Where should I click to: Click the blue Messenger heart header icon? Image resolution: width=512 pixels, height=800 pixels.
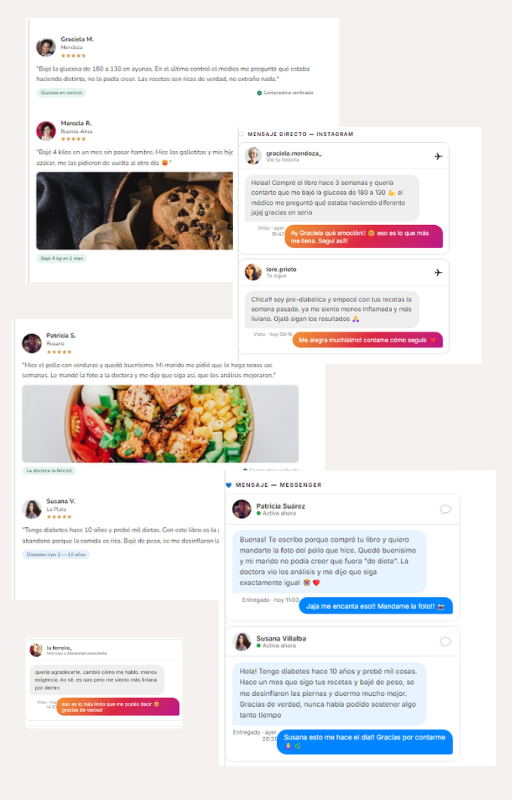coord(228,485)
